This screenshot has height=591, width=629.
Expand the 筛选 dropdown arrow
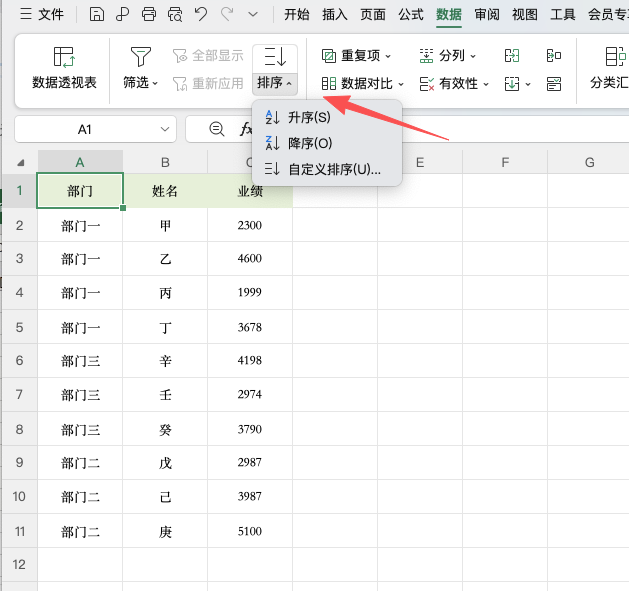155,83
